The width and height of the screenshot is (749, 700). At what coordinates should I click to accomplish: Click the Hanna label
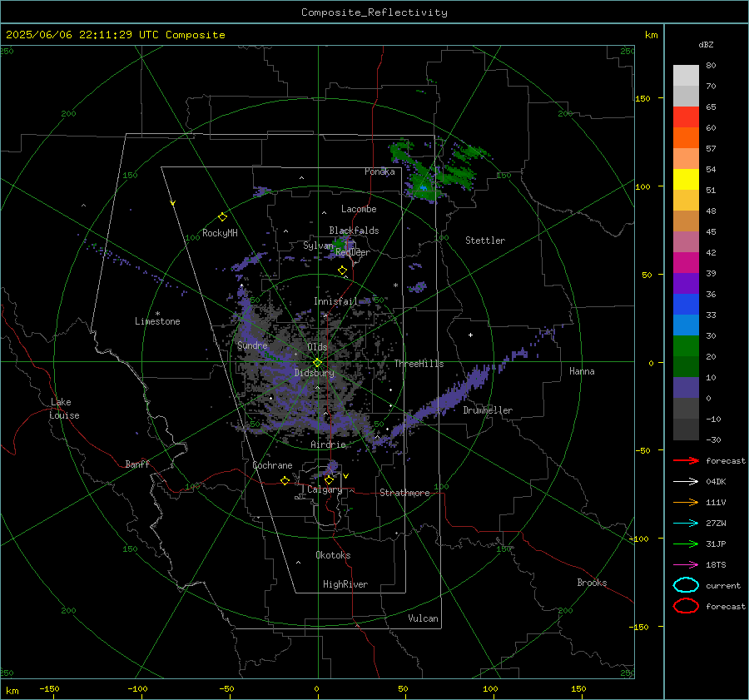pyautogui.click(x=582, y=371)
